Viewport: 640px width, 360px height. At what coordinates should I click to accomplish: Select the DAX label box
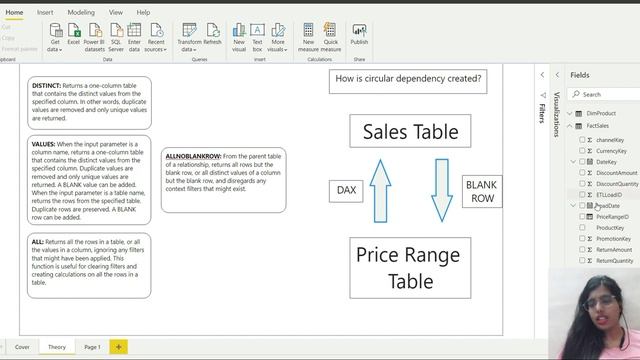[x=346, y=191]
